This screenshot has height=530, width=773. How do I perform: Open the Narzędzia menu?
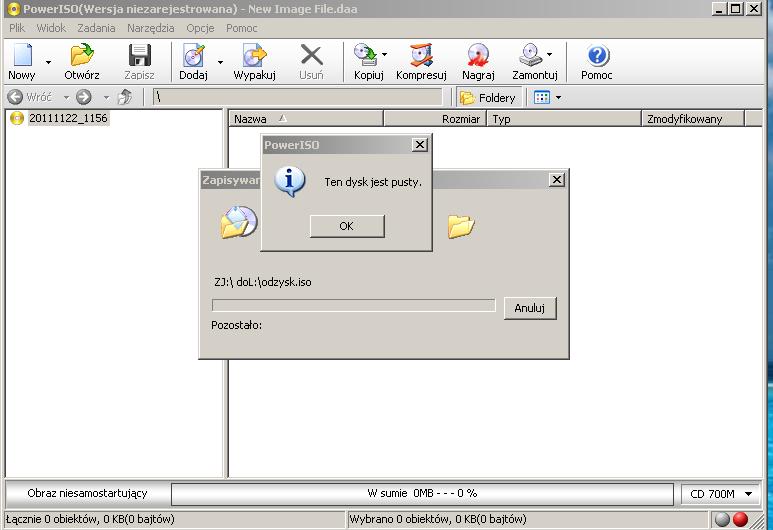[150, 28]
